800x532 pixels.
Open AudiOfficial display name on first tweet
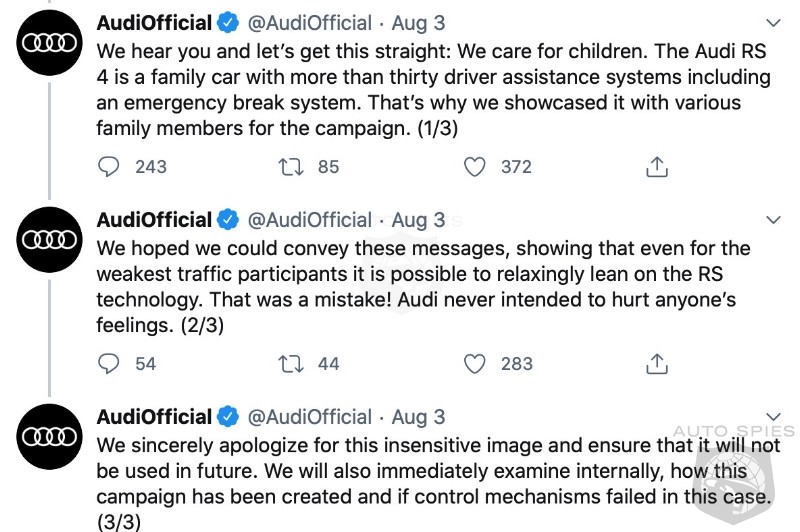tap(154, 23)
